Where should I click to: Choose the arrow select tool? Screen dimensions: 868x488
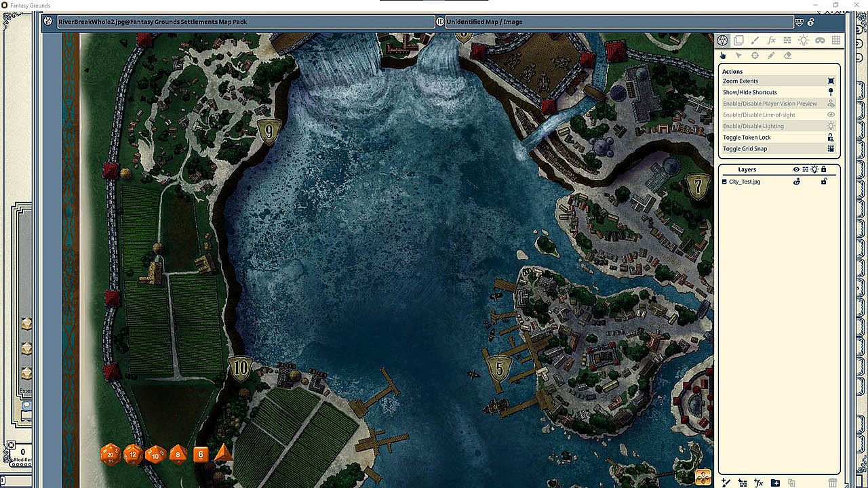point(738,56)
